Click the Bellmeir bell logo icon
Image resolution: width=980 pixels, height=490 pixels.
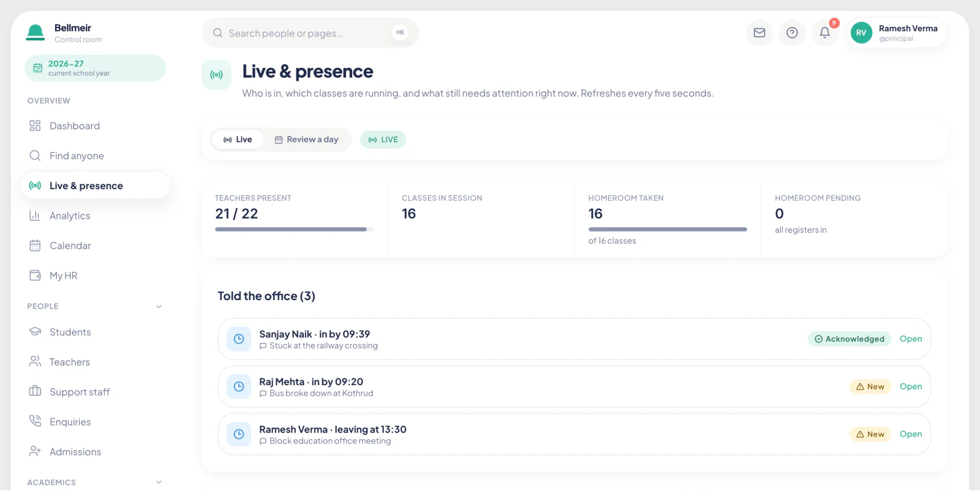coord(36,32)
